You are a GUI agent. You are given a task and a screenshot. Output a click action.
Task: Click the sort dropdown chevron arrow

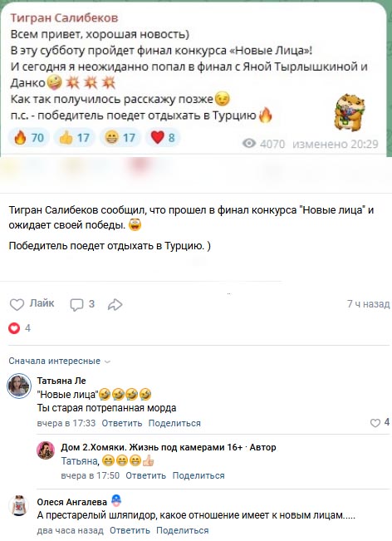click(107, 362)
